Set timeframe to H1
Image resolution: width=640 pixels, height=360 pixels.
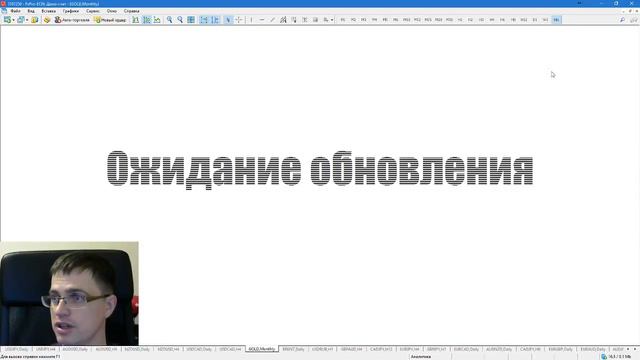pos(460,20)
